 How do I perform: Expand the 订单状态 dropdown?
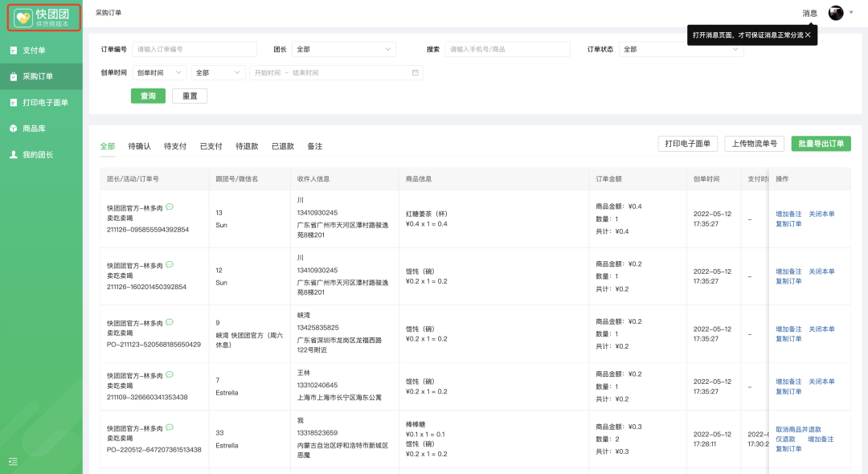680,50
